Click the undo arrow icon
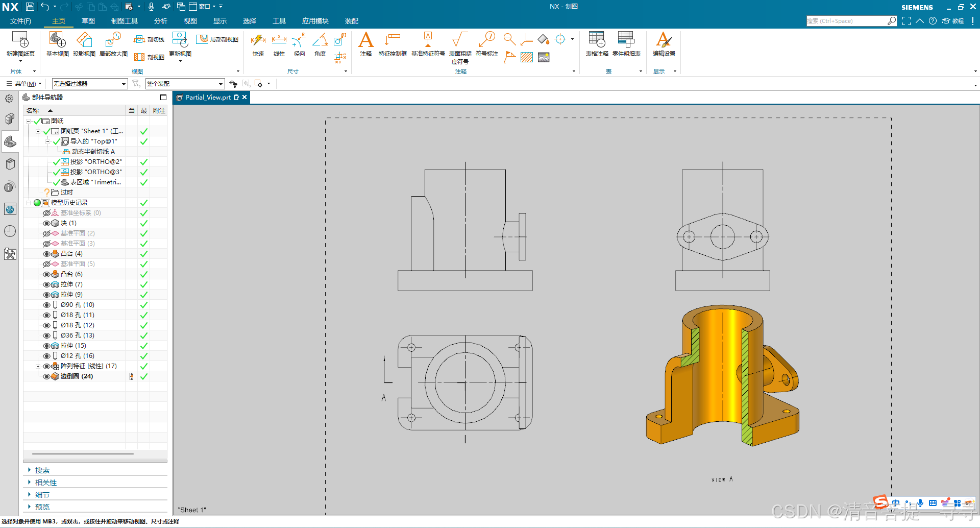Image resolution: width=980 pixels, height=528 pixels. (45, 7)
